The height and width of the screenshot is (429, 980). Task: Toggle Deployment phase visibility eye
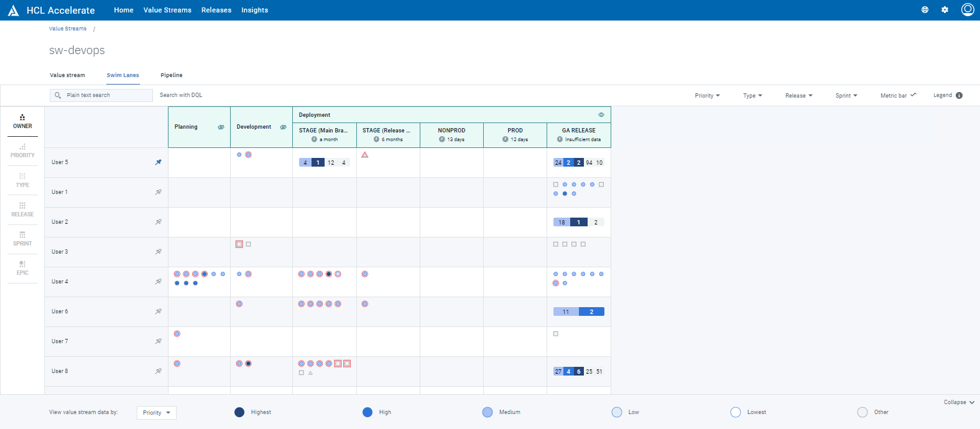pos(601,115)
